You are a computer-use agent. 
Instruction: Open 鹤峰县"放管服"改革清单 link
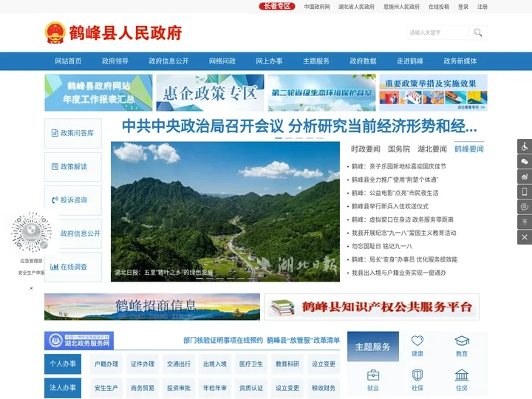(x=303, y=341)
